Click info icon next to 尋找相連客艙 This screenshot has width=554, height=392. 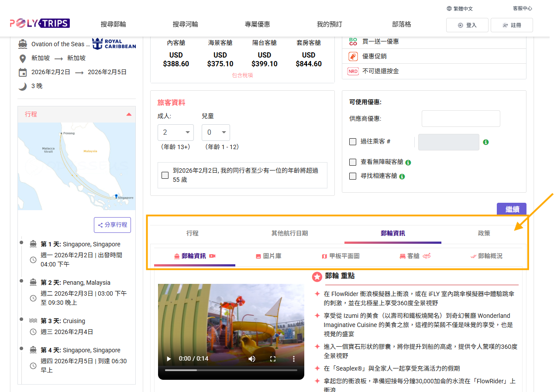[x=402, y=177]
